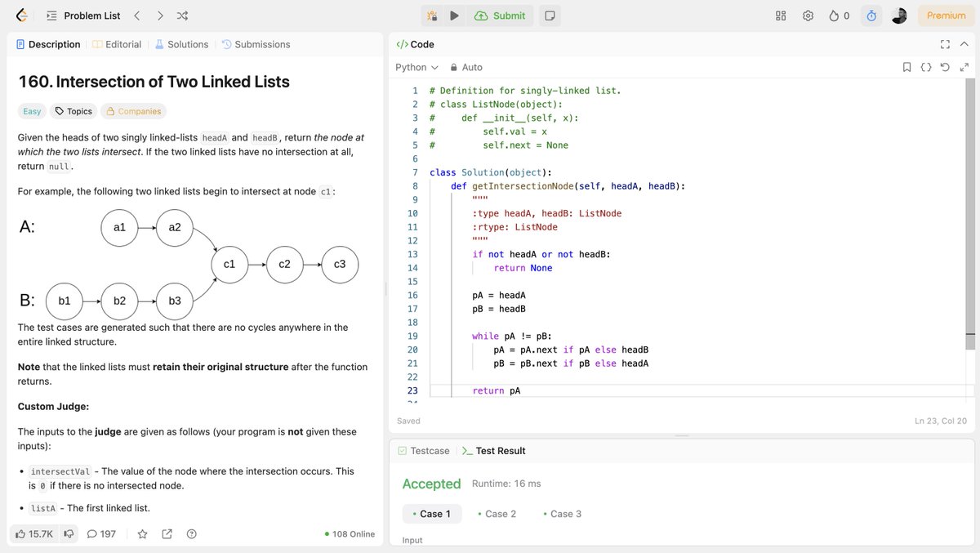Open the user profile avatar
980x553 pixels.
click(x=898, y=16)
